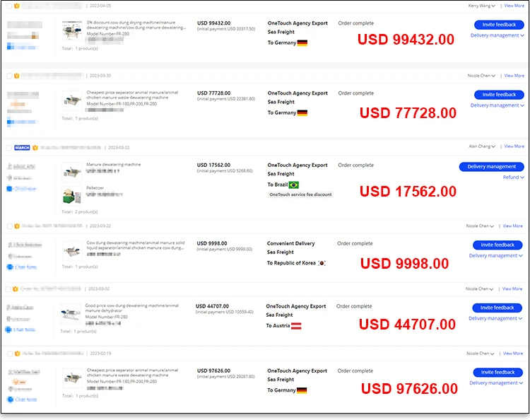The image size is (530, 420).
Task: Open View More for Alan Chang's order
Action: click(514, 146)
